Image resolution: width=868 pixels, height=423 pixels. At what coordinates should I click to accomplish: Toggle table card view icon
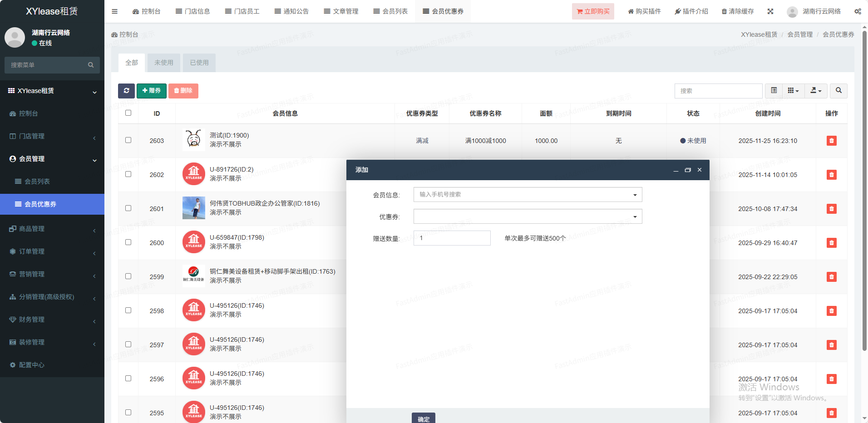[x=774, y=91]
